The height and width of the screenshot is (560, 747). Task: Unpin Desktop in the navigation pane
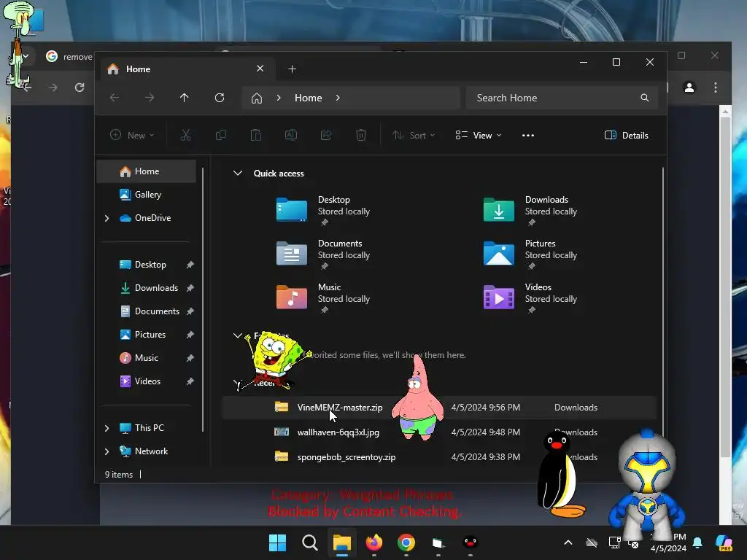point(190,264)
